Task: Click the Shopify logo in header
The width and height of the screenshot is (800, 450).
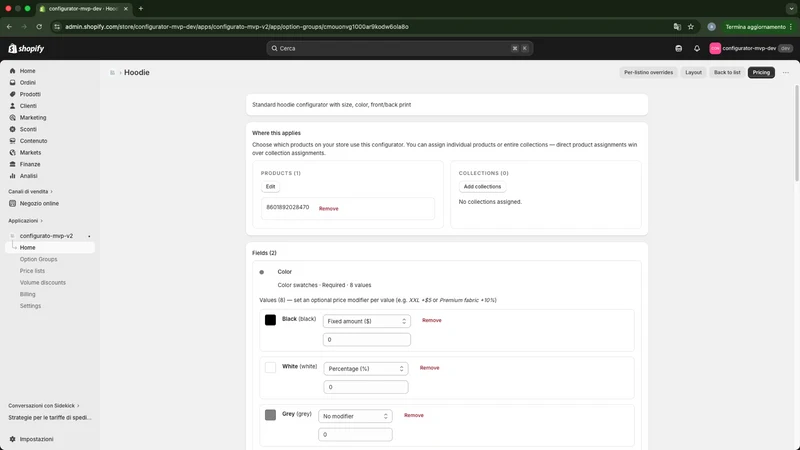Action: pyautogui.click(x=27, y=48)
